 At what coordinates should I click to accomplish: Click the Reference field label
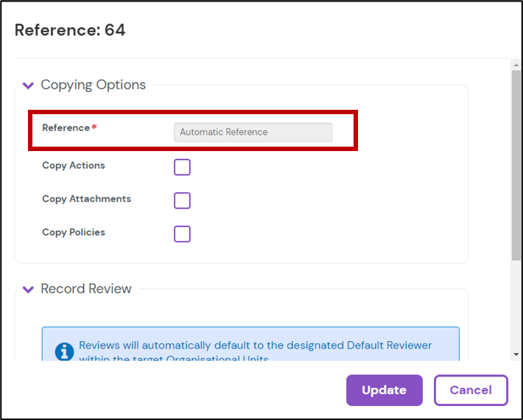pyautogui.click(x=66, y=127)
